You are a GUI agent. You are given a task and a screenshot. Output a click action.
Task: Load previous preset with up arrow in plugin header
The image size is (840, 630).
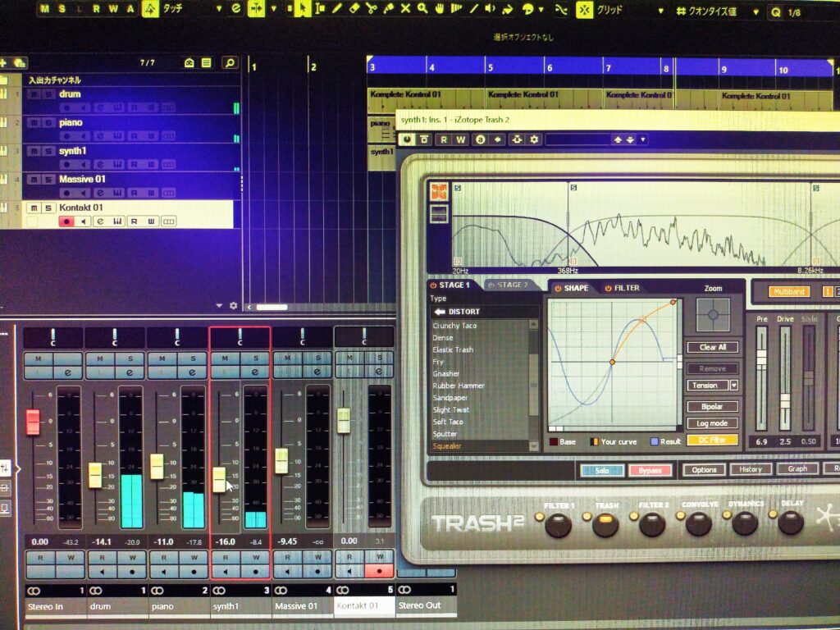[x=618, y=139]
